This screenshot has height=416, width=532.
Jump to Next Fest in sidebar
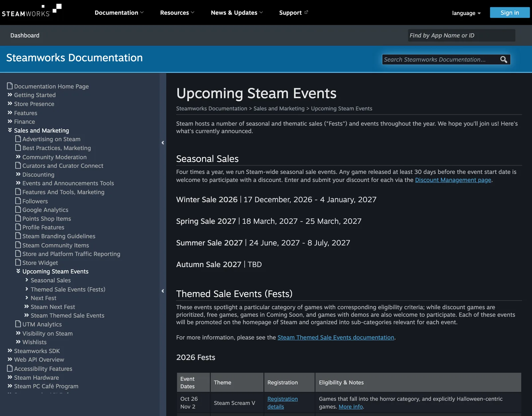tap(41, 298)
